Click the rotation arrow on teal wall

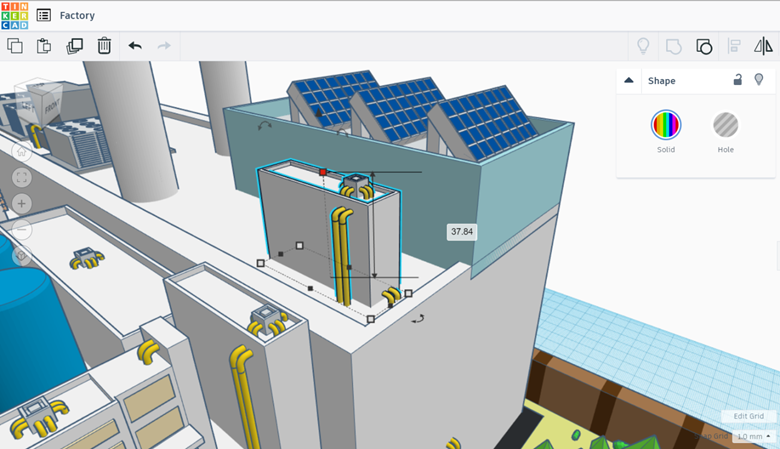point(265,126)
